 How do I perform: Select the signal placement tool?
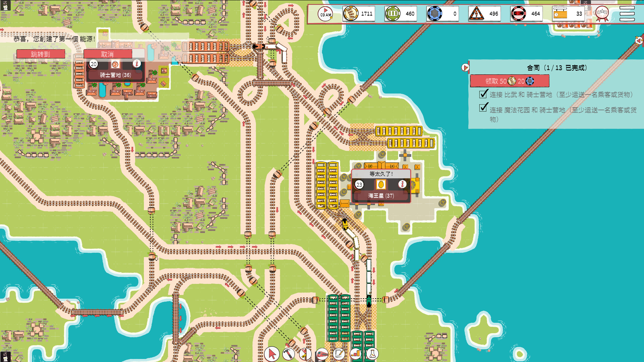coord(305,354)
